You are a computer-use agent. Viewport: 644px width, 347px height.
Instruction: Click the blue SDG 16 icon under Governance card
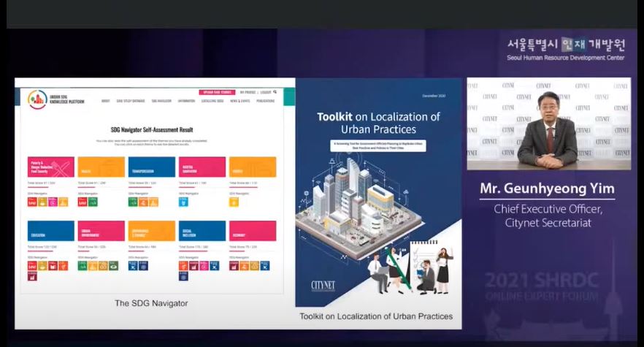(133, 266)
